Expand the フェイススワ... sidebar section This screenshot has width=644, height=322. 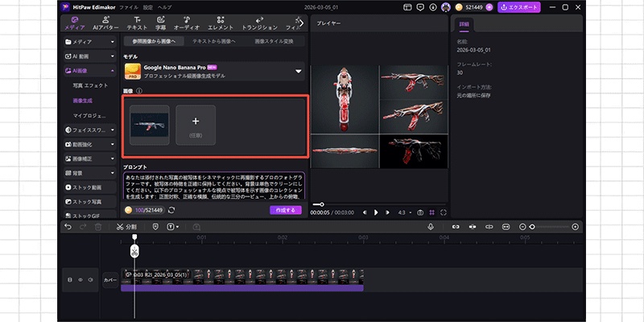[90, 130]
